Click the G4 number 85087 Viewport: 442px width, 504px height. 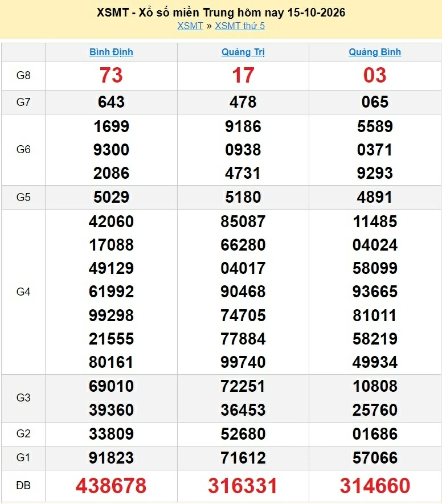243,222
